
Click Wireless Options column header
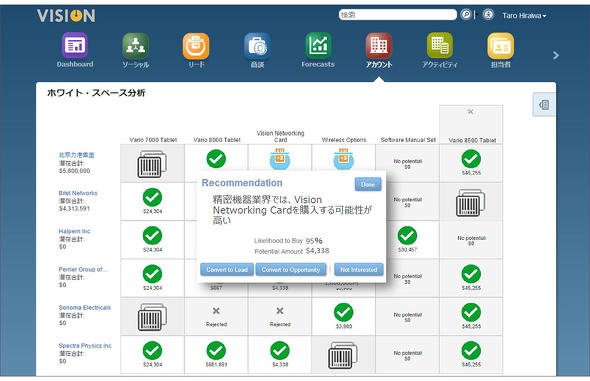[x=344, y=140]
